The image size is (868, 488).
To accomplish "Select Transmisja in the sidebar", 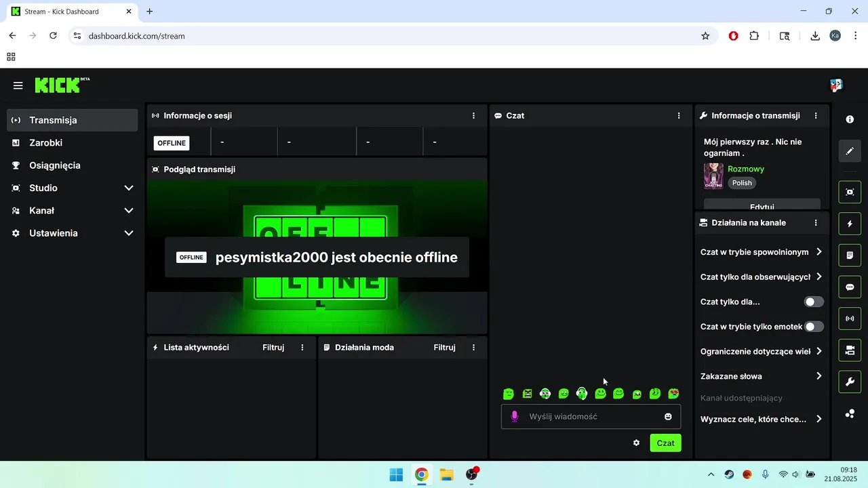I will coord(73,120).
